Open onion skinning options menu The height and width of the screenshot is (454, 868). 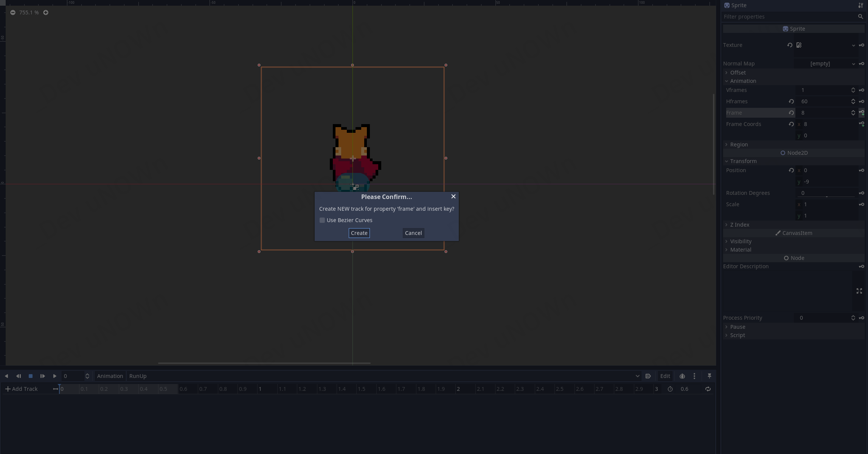tap(694, 376)
